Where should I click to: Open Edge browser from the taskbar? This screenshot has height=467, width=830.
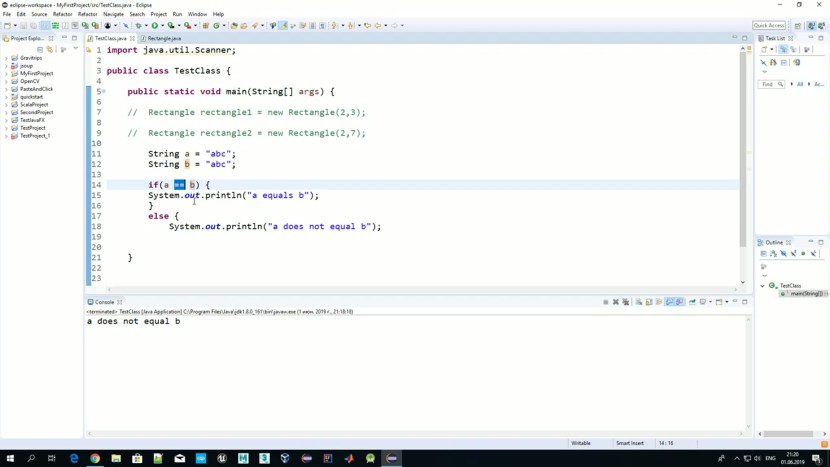[x=74, y=458]
